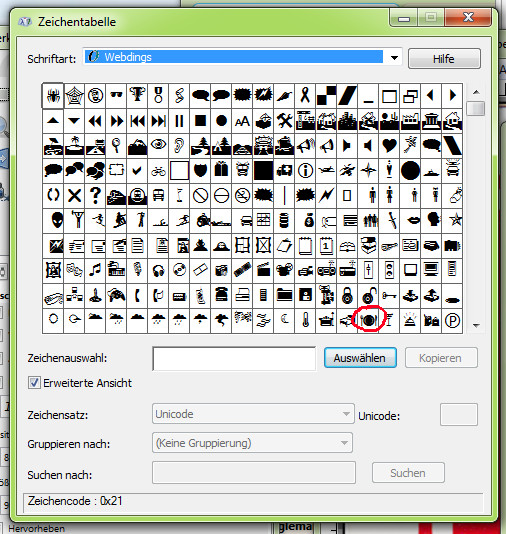Click the character grid scrollbar down arrow
Screen dimensions: 506x534
pos(476,326)
